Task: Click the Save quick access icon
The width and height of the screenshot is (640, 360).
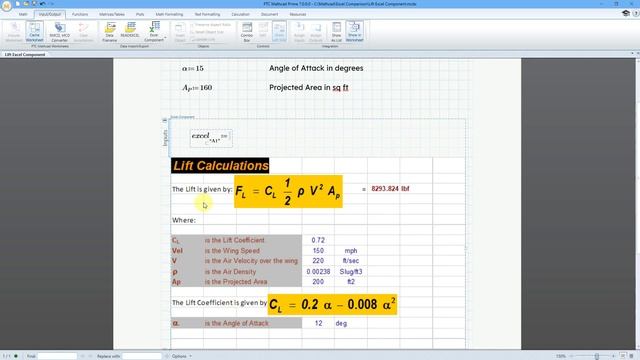Action: pos(34,4)
